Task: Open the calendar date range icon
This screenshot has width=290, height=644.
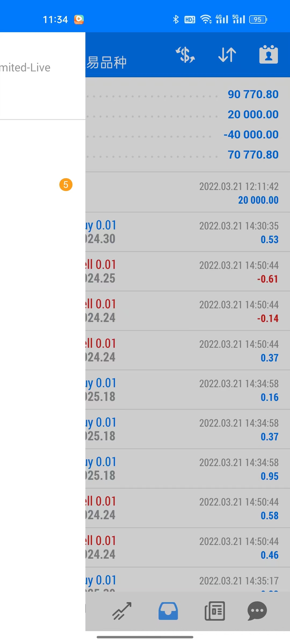Action: pos(269,55)
